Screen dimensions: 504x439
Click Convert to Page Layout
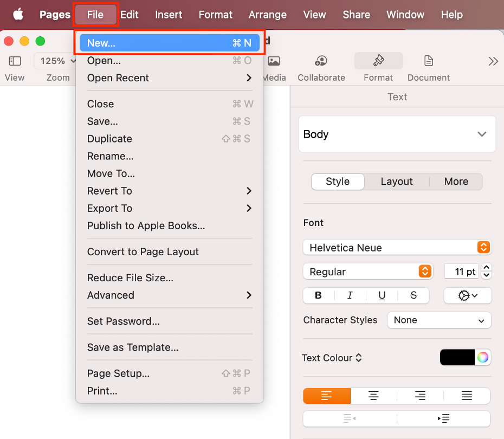(x=143, y=251)
